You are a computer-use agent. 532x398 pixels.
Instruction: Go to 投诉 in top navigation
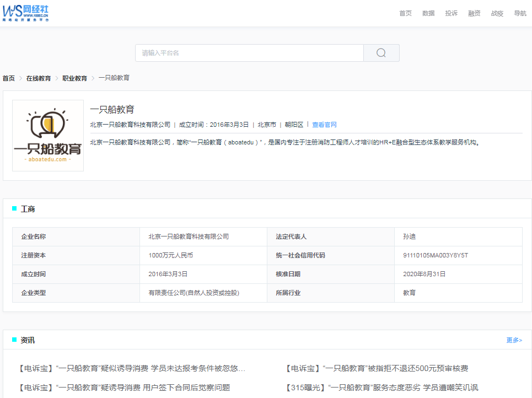(x=451, y=13)
